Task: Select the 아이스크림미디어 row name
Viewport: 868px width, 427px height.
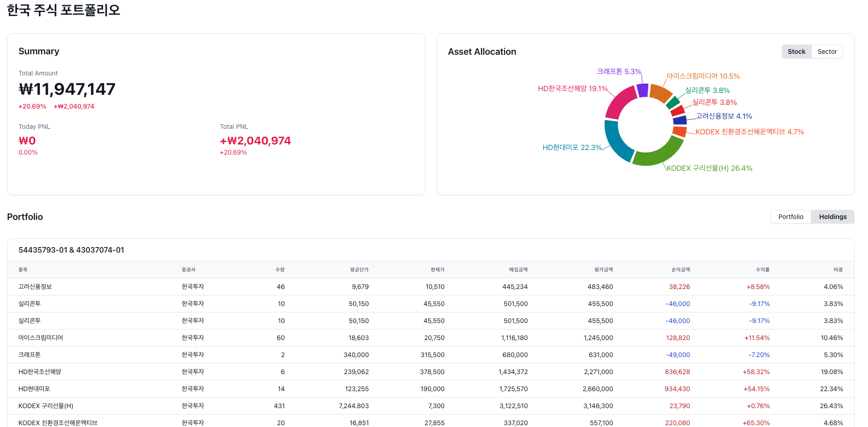Action: tap(41, 338)
